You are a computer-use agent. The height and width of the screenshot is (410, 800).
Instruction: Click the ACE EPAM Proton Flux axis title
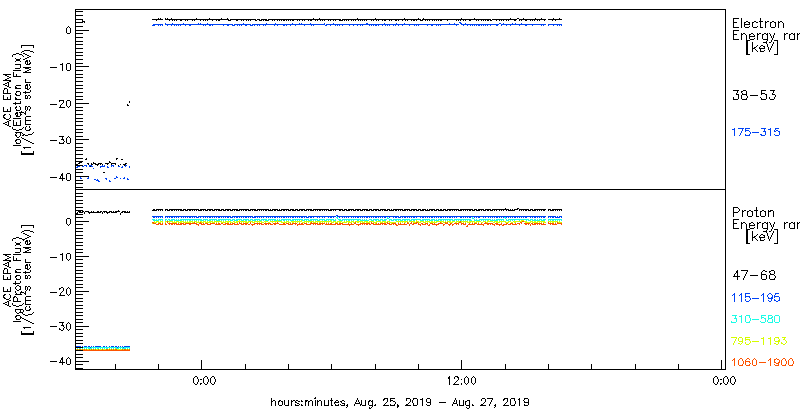point(20,279)
